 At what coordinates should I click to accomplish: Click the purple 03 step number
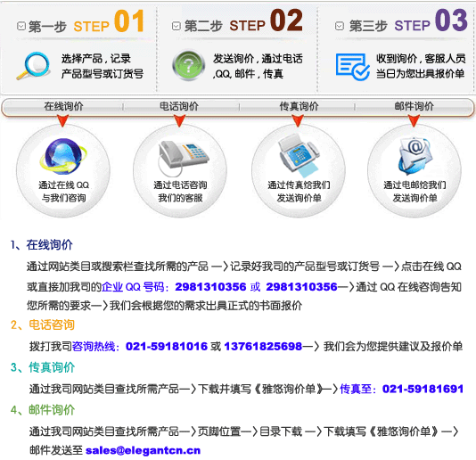(x=451, y=21)
